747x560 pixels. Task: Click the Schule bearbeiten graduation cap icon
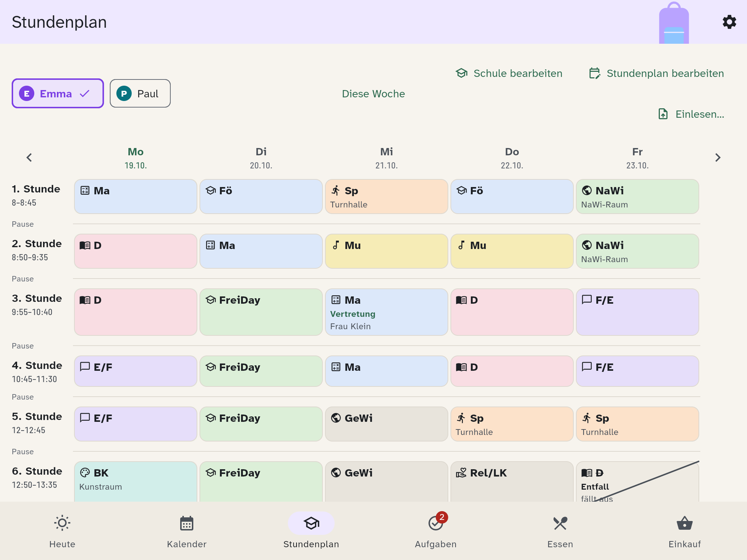(462, 73)
